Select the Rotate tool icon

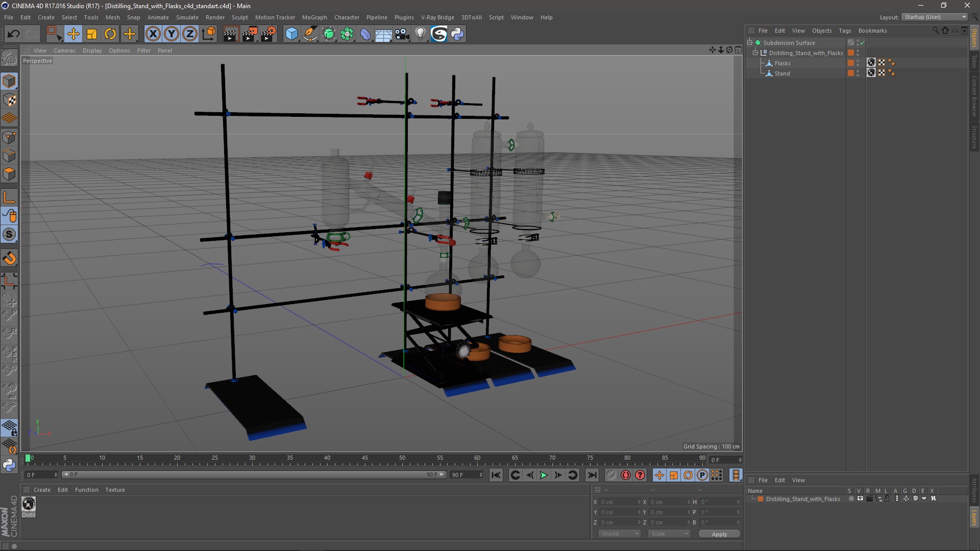click(110, 34)
